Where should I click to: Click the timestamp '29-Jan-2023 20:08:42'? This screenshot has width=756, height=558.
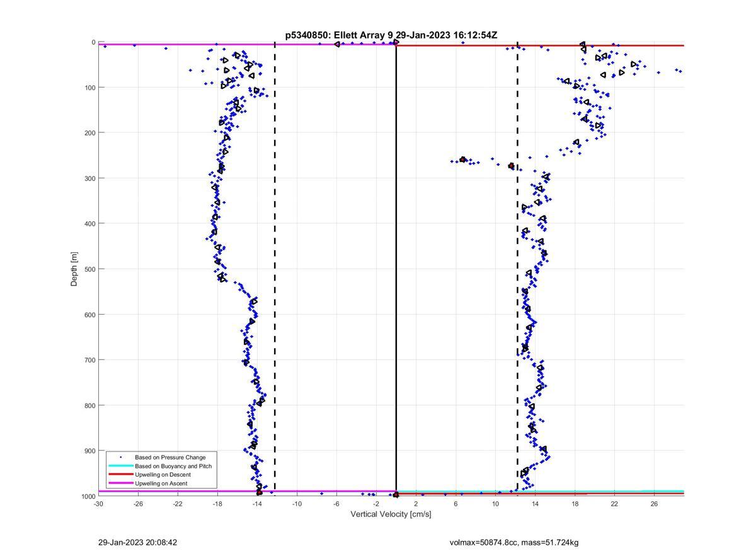pos(138,542)
